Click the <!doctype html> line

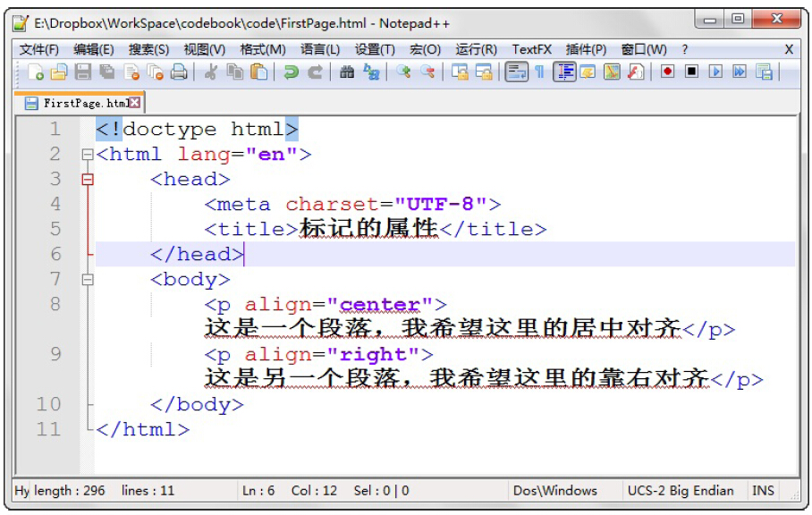pyautogui.click(x=197, y=129)
